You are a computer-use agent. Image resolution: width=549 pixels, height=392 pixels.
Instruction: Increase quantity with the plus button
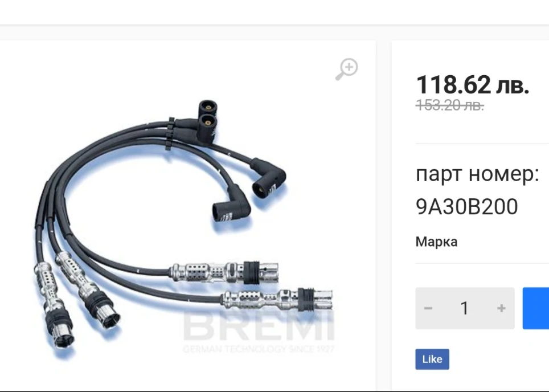click(501, 308)
